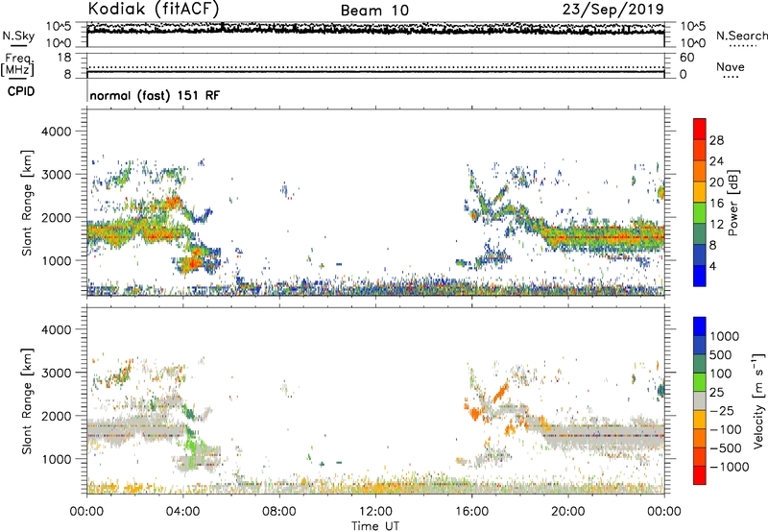Click the 16:00 time tick label
This screenshot has width=768, height=532.
pyautogui.click(x=471, y=512)
